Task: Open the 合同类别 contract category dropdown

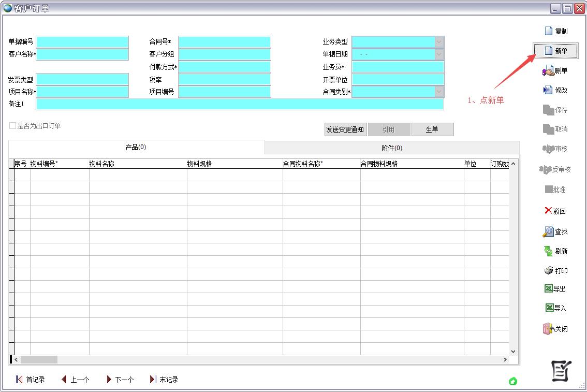Action: click(x=439, y=91)
